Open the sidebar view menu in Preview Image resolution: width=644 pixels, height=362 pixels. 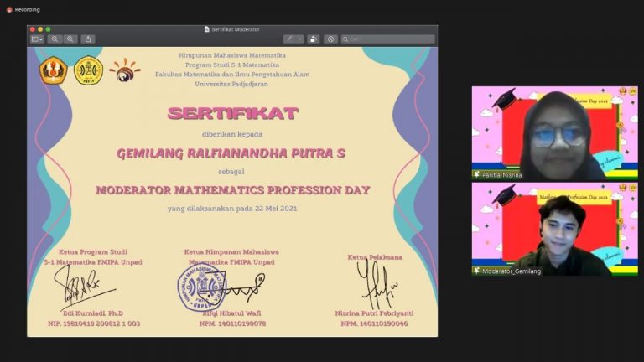tap(37, 39)
